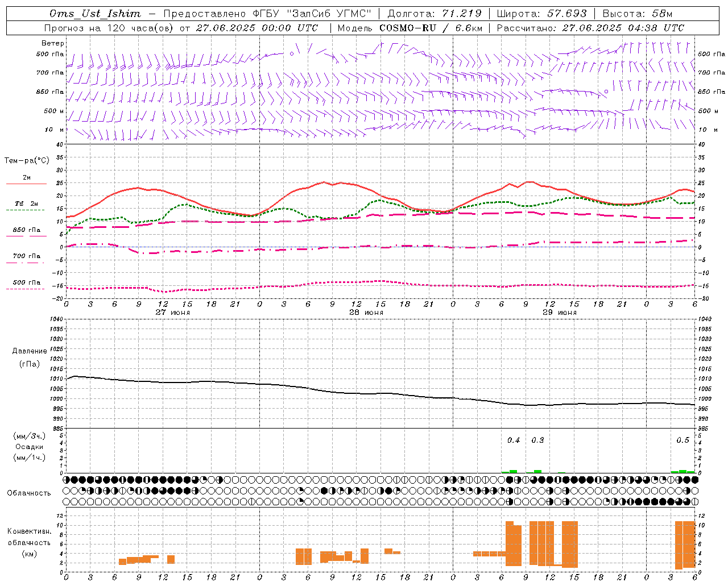Click the Конвективн. облачность label
The image size is (728, 582).
[29, 537]
